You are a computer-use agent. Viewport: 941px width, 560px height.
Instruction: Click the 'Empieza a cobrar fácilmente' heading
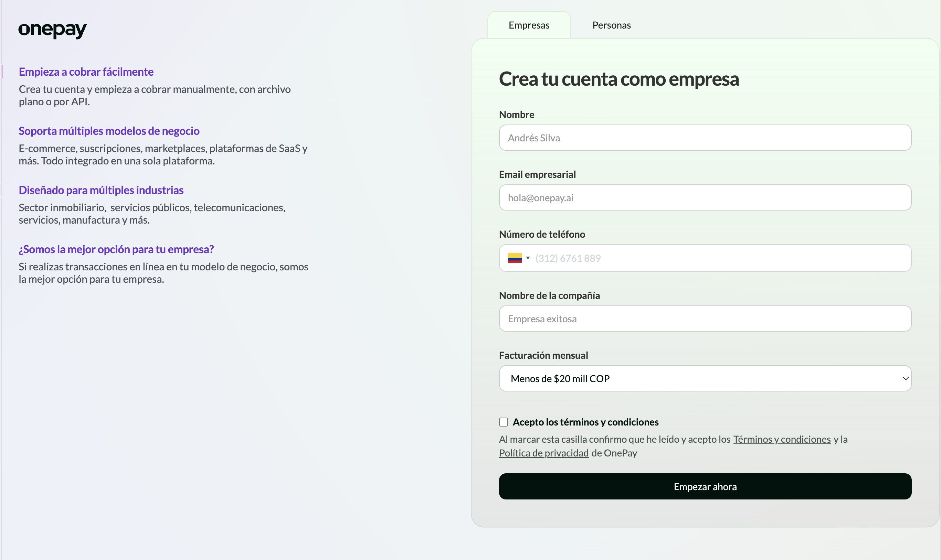(x=86, y=72)
